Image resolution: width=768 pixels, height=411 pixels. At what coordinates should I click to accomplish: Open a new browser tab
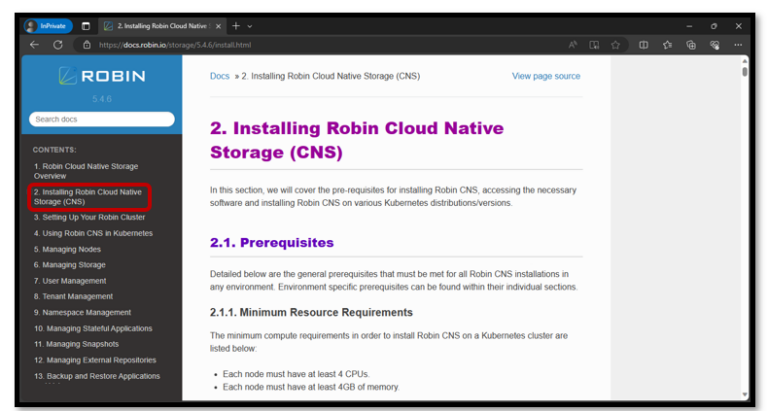coord(236,26)
